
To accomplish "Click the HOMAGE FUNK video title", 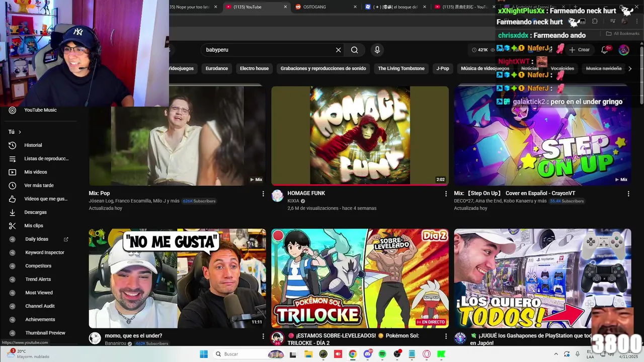I will pos(306,193).
